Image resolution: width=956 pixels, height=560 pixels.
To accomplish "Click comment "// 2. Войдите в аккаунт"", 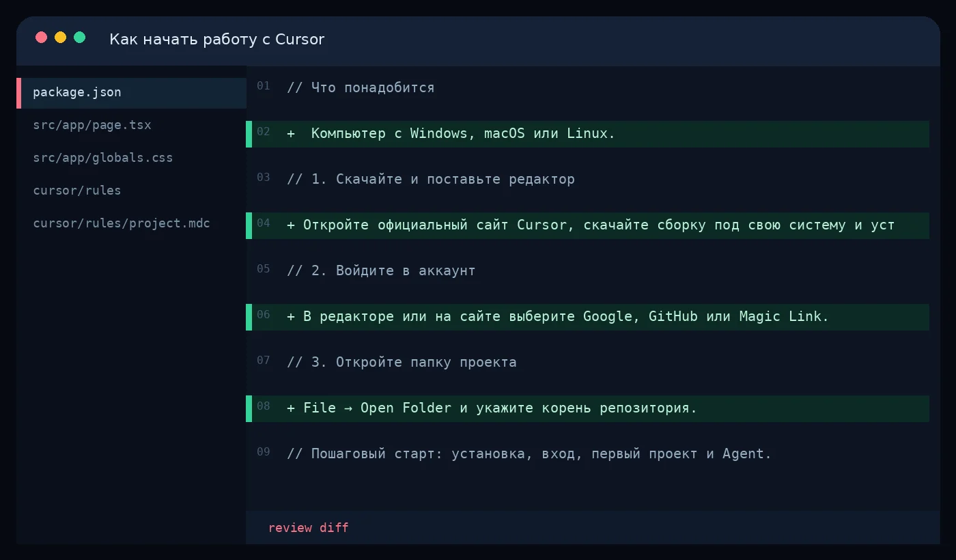I will (381, 271).
